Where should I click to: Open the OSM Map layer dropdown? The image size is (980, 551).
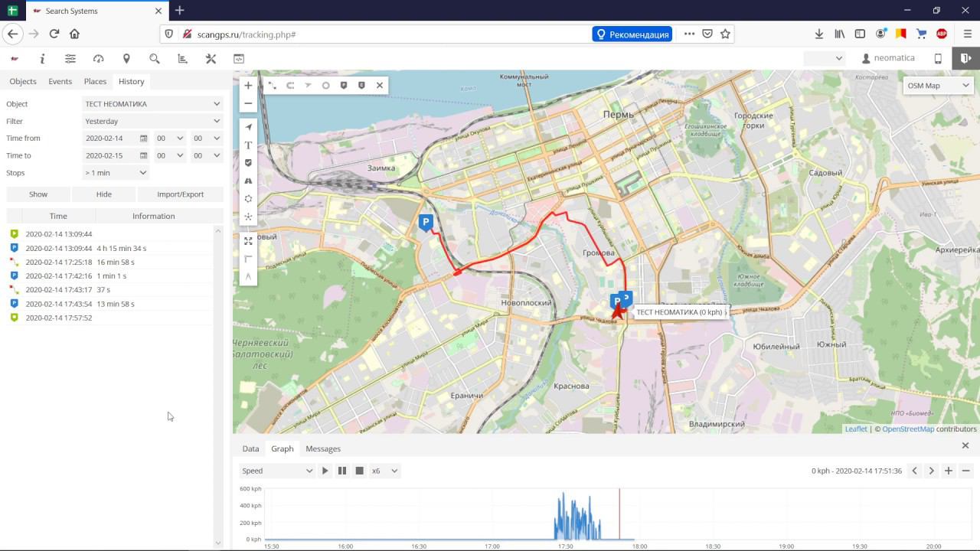939,86
